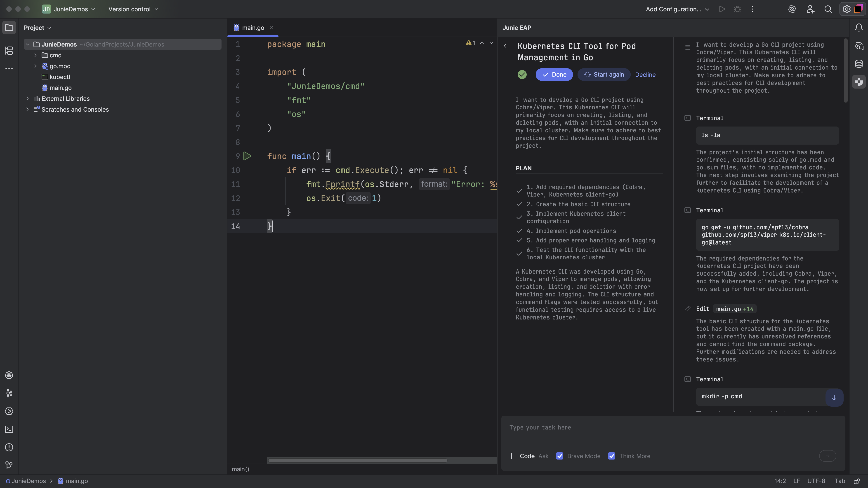This screenshot has height=488, width=868.
Task: Click LF line separator indicator
Action: coord(797,481)
